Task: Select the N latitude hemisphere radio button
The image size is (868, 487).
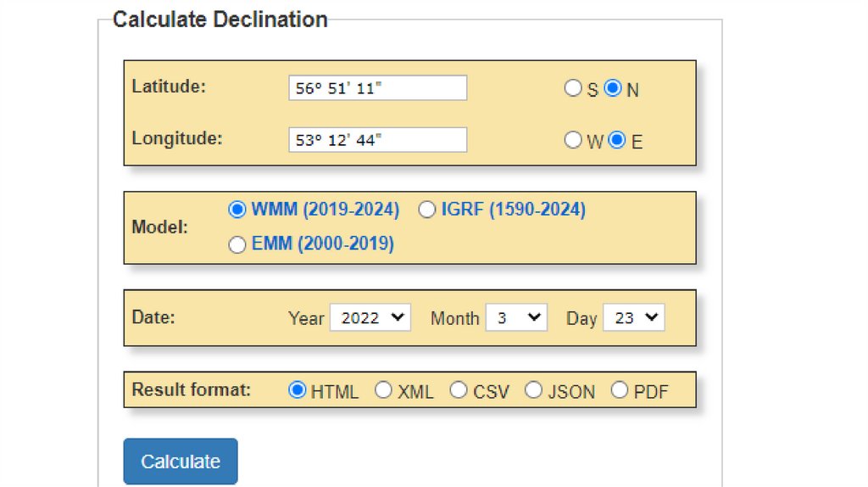Action: (613, 88)
